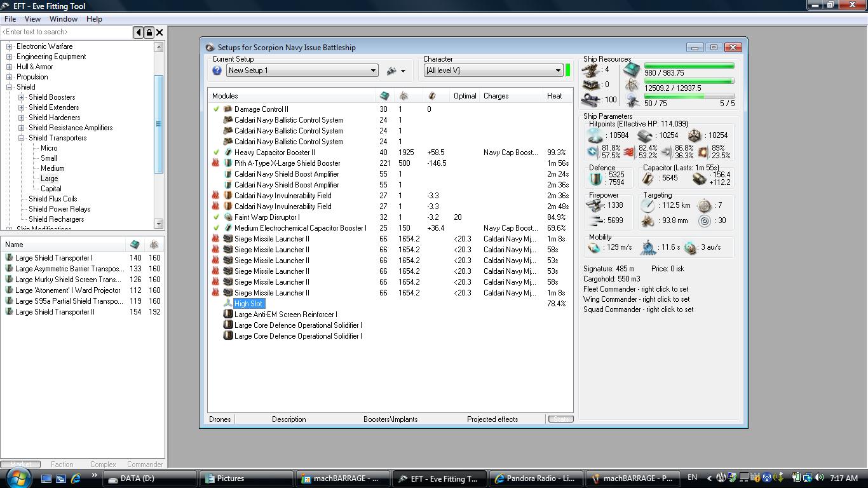The height and width of the screenshot is (488, 868).
Task: Click the Large Shield Transporter II item icon
Action: pyautogui.click(x=9, y=312)
